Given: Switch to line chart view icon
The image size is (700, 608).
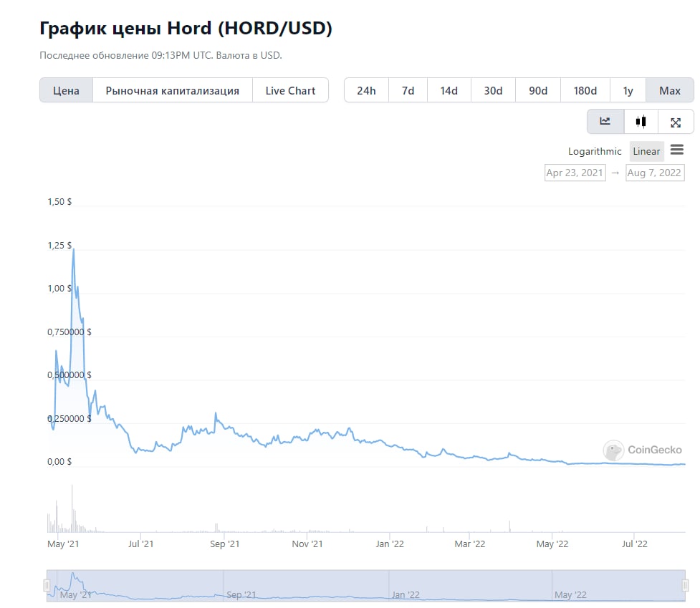Looking at the screenshot, I should [x=605, y=121].
